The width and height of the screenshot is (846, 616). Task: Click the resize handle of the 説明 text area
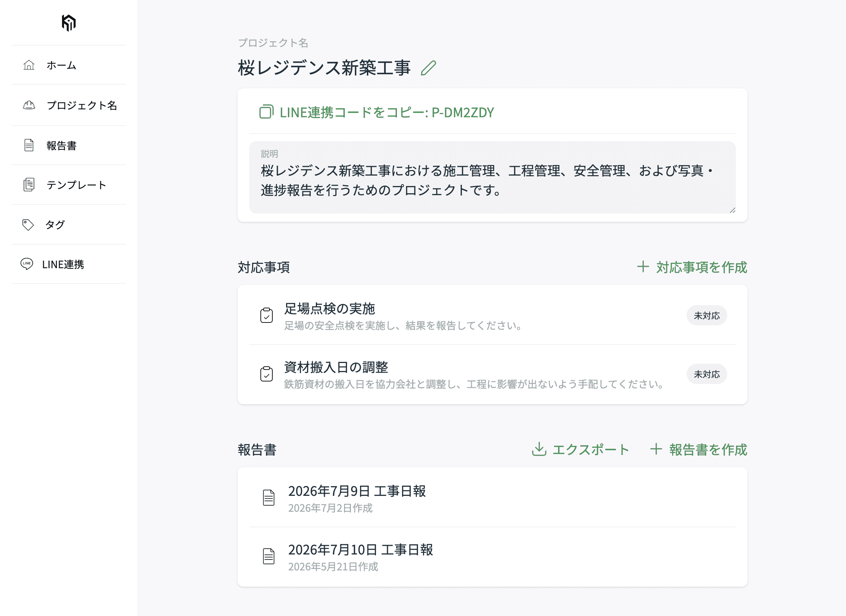tap(732, 210)
